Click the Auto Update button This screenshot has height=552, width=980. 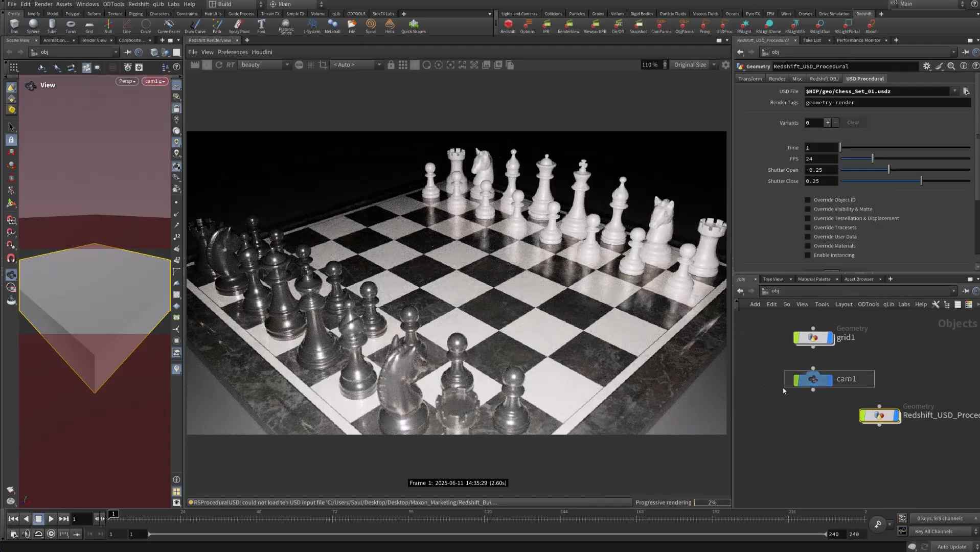[x=951, y=547]
